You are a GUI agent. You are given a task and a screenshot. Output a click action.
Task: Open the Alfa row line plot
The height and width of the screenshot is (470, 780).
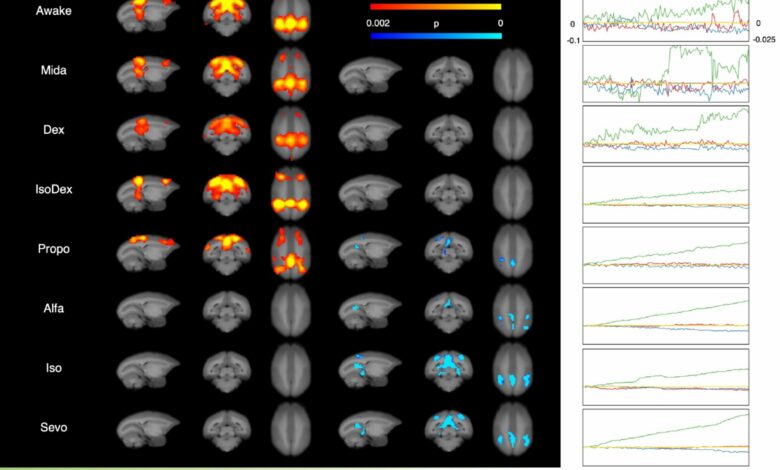click(666, 316)
